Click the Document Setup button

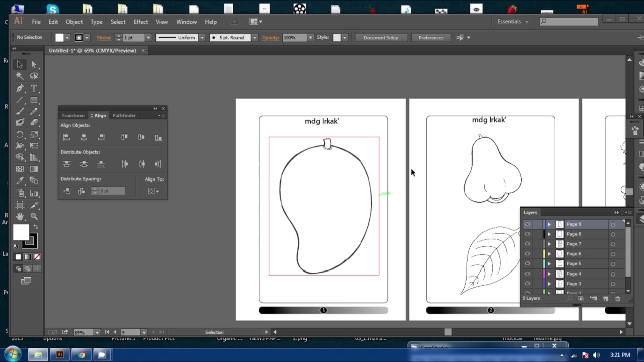[381, 38]
